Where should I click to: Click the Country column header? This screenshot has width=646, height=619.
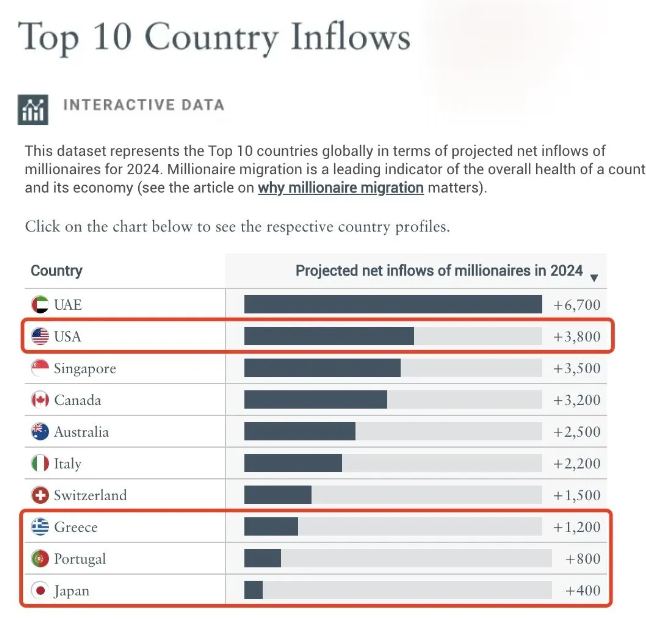(56, 271)
